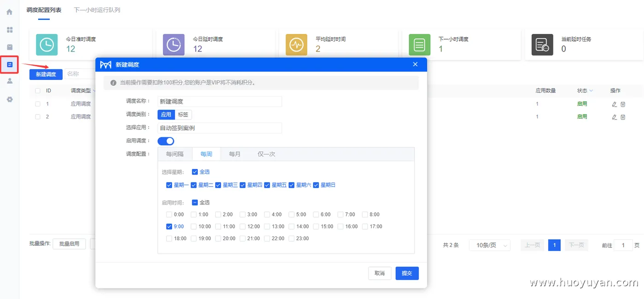This screenshot has width=644, height=299.
Task: Click the dialog logo icon
Action: [x=106, y=65]
